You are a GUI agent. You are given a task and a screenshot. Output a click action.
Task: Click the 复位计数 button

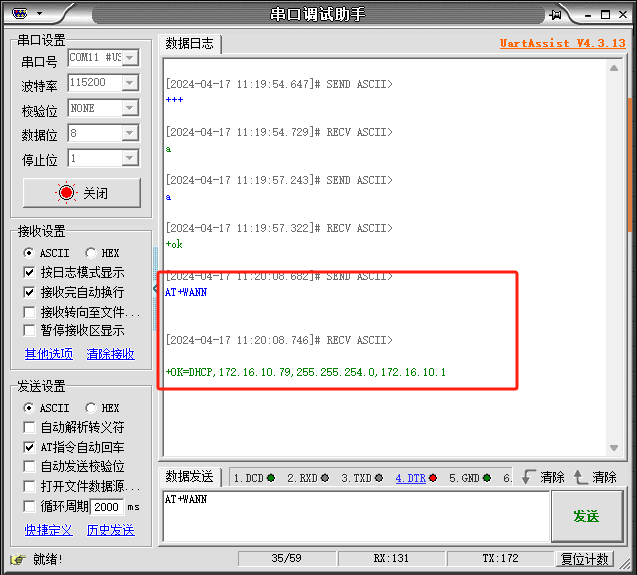tap(585, 559)
